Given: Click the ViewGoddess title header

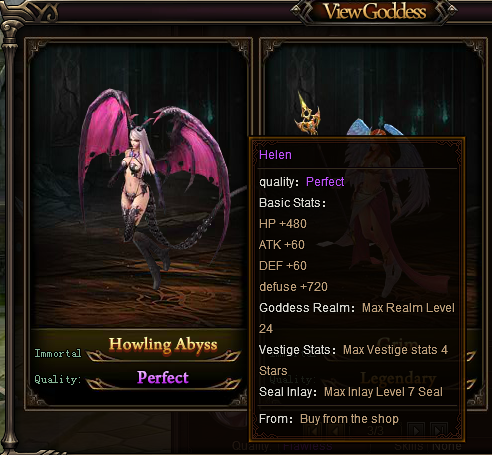Looking at the screenshot, I should (375, 12).
